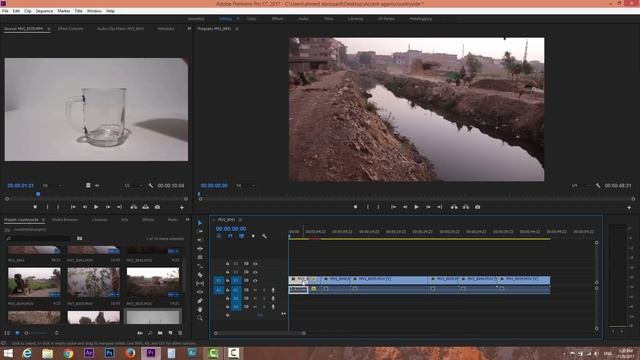Open Editing workspace menu

click(x=238, y=19)
